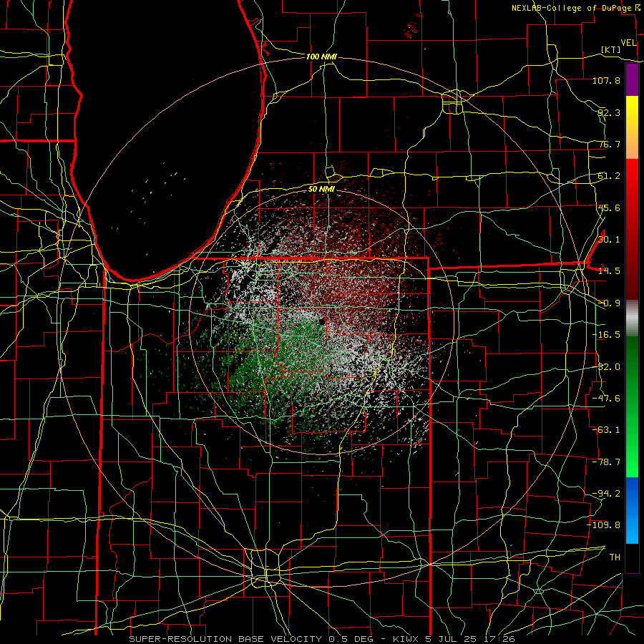Select the 92.3 velocity scale value
The width and height of the screenshot is (644, 644).
tap(609, 112)
